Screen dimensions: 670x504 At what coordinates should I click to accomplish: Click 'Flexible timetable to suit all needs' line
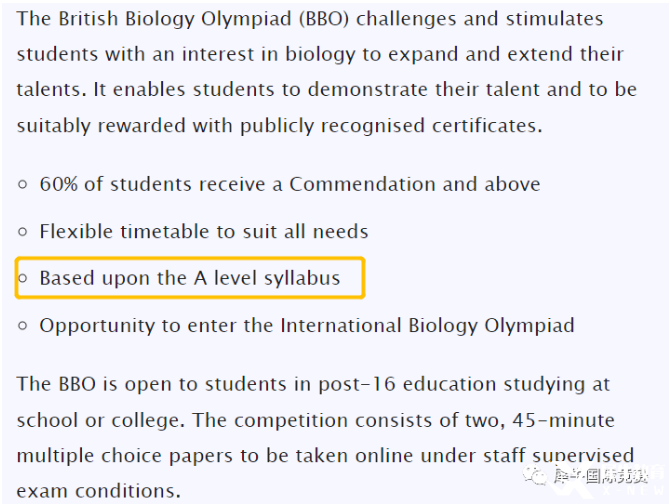[204, 231]
